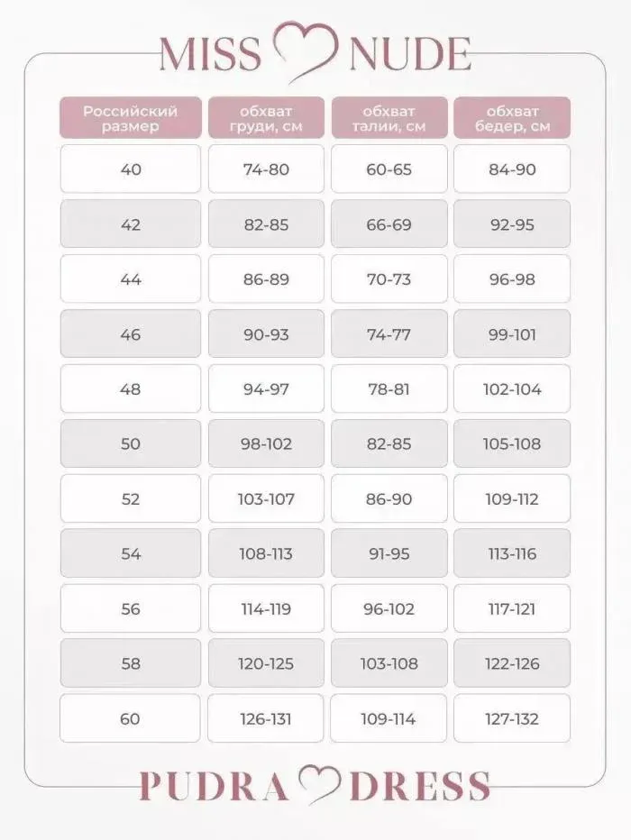Click waist measurement 96-102
This screenshot has height=840, width=631.
389,608
